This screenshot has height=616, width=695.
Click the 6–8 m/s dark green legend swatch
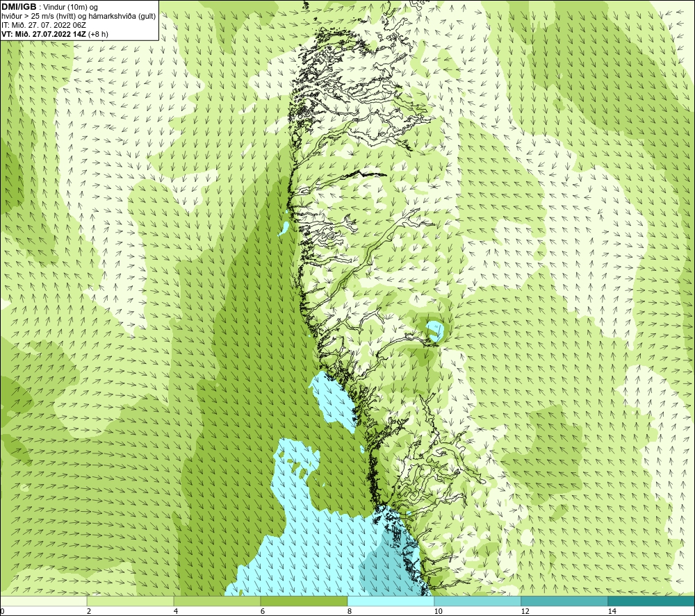click(x=304, y=601)
